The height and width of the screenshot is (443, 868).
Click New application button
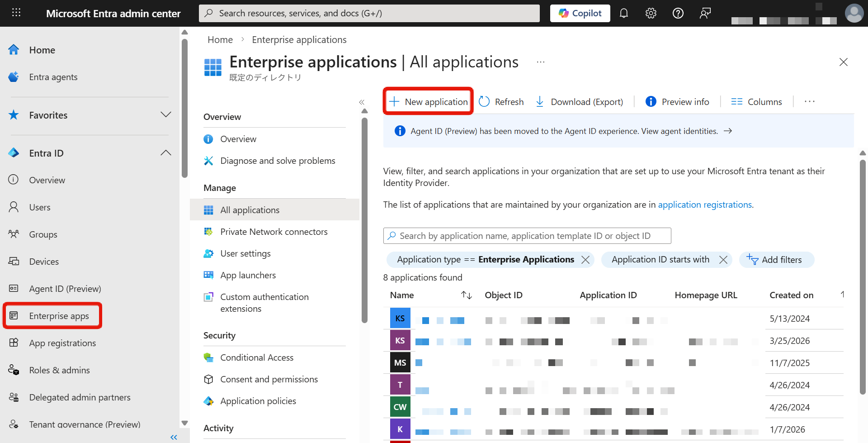tap(428, 102)
